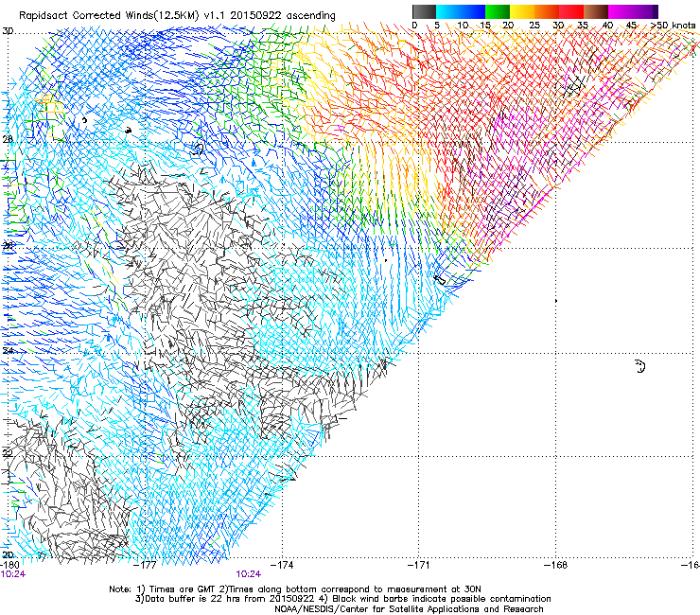Click the longitude label '-171'
This screenshot has width=700, height=615.
click(x=418, y=565)
